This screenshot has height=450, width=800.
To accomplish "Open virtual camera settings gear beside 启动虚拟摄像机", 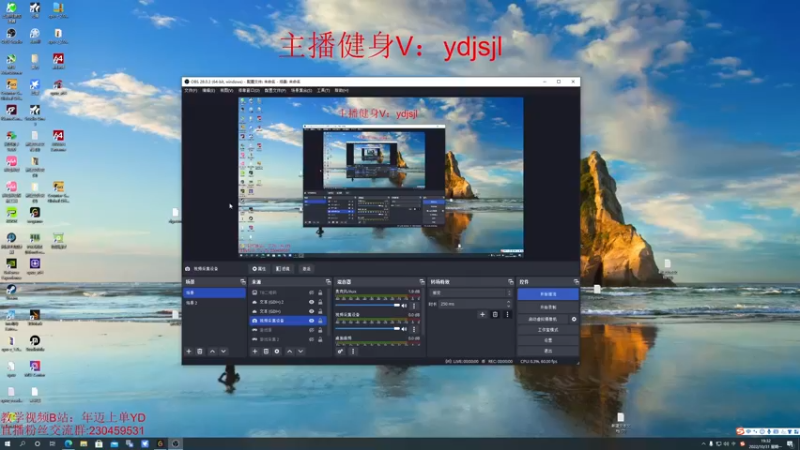I will [574, 319].
